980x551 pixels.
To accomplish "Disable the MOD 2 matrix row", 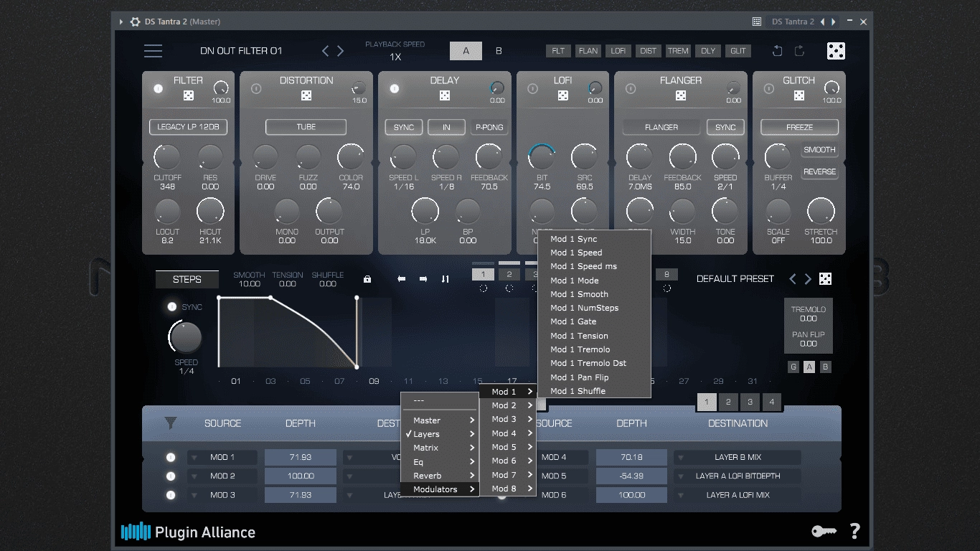I will [x=171, y=476].
